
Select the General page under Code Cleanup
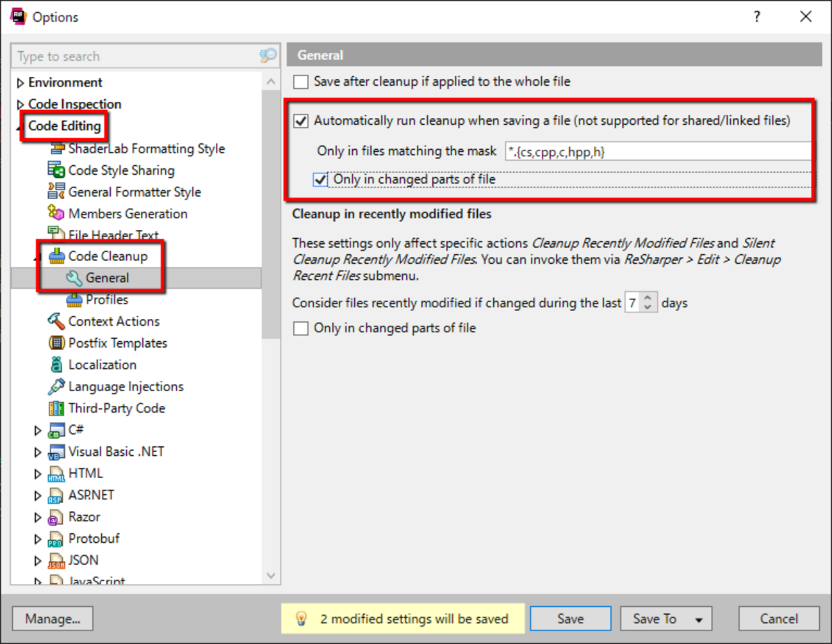click(106, 277)
